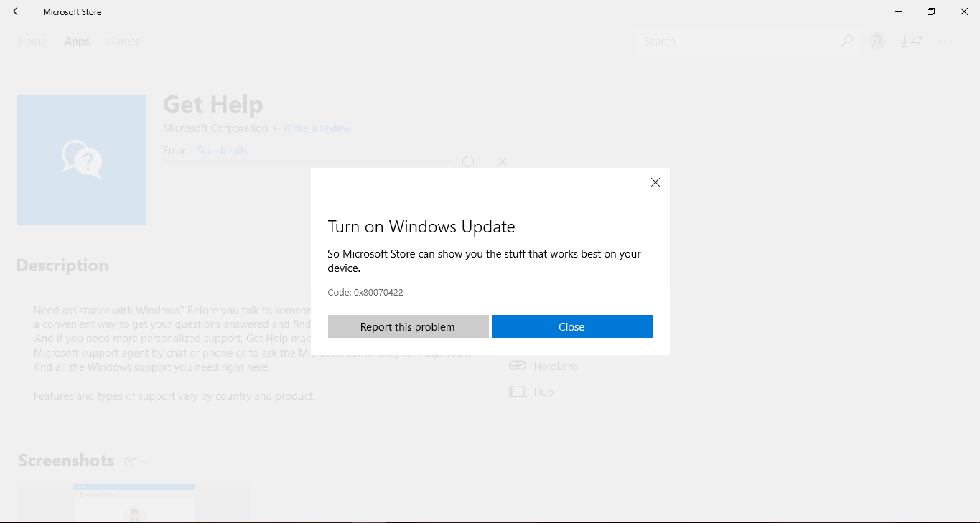This screenshot has height=523, width=980.
Task: Open the first screenshot thumbnail
Action: pos(134,503)
